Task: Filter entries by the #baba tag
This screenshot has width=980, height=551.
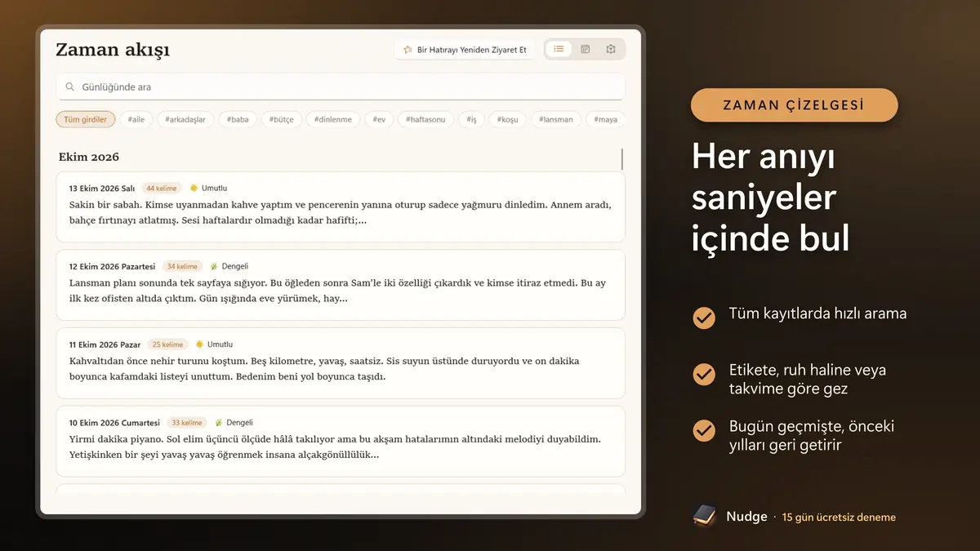Action: pyautogui.click(x=238, y=119)
